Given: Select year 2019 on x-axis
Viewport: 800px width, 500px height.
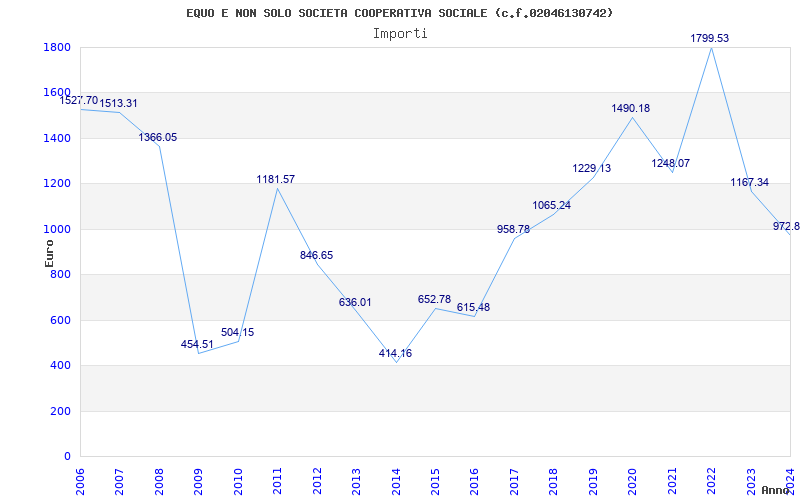Looking at the screenshot, I should (593, 481).
